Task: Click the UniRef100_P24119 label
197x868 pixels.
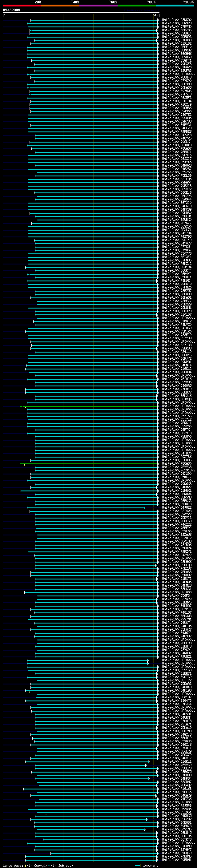Action: 176,352
